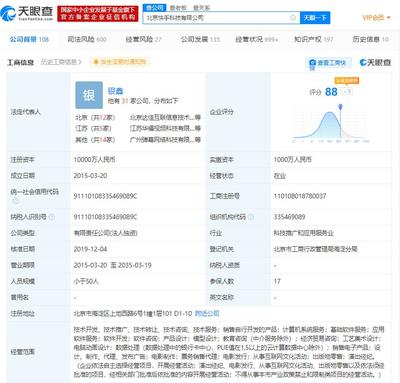Open the 司法风险 tab

[87, 39]
